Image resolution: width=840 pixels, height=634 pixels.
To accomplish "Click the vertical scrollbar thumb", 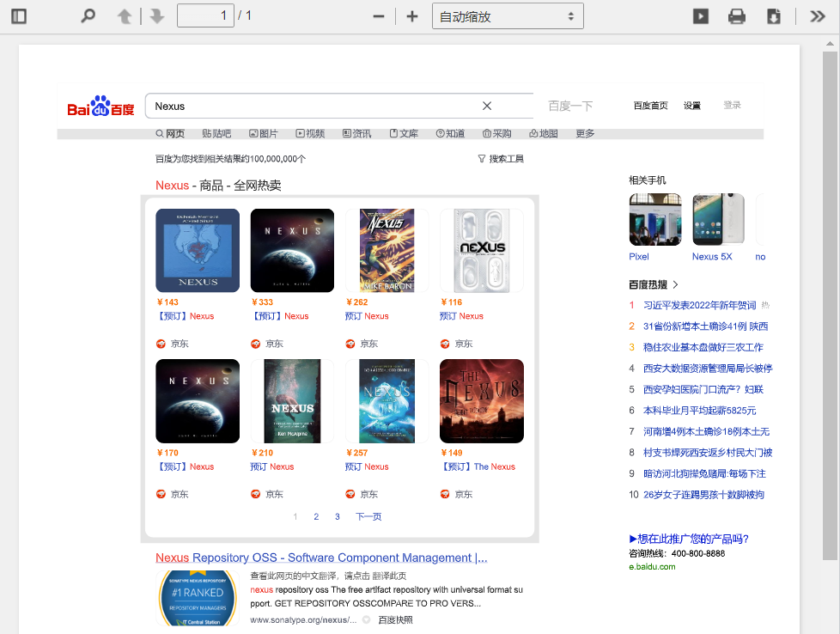I will point(830,306).
